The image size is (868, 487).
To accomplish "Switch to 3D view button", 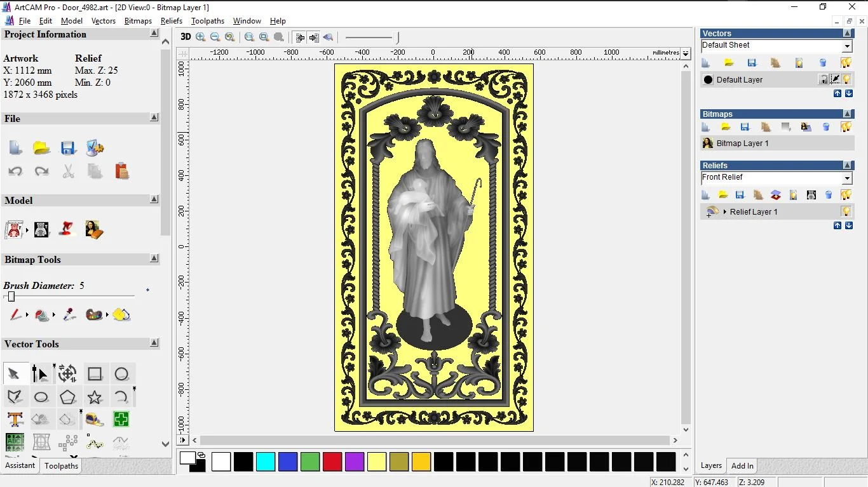I will pyautogui.click(x=185, y=37).
